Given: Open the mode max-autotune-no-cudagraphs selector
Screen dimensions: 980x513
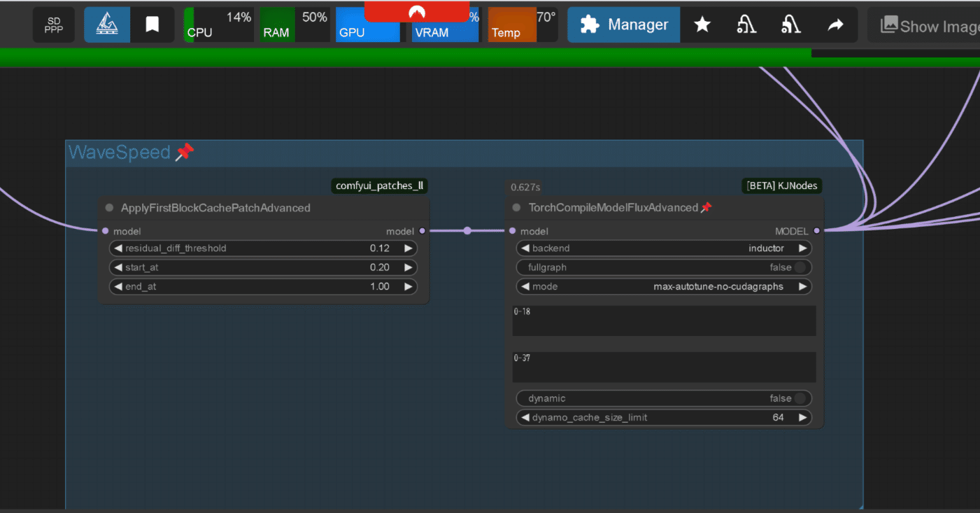Looking at the screenshot, I should 664,286.
